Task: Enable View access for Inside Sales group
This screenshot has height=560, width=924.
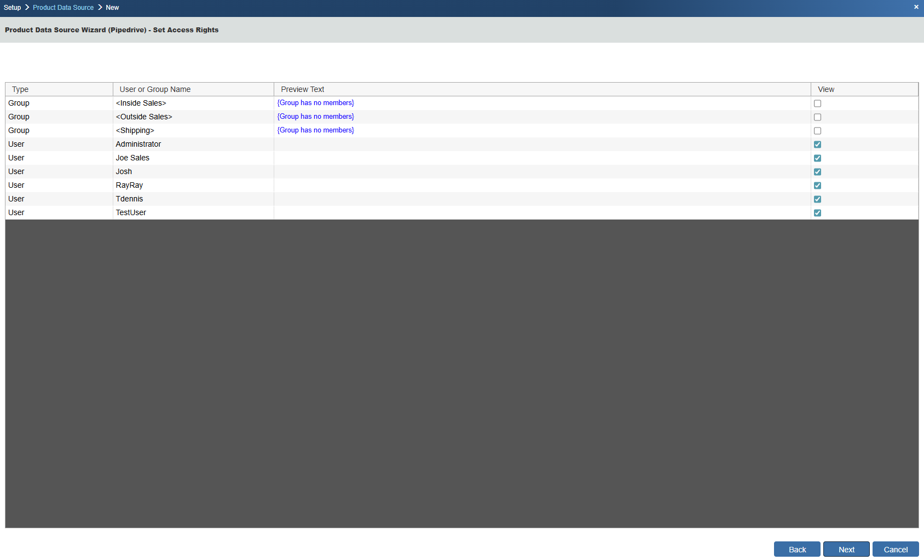Action: [817, 103]
